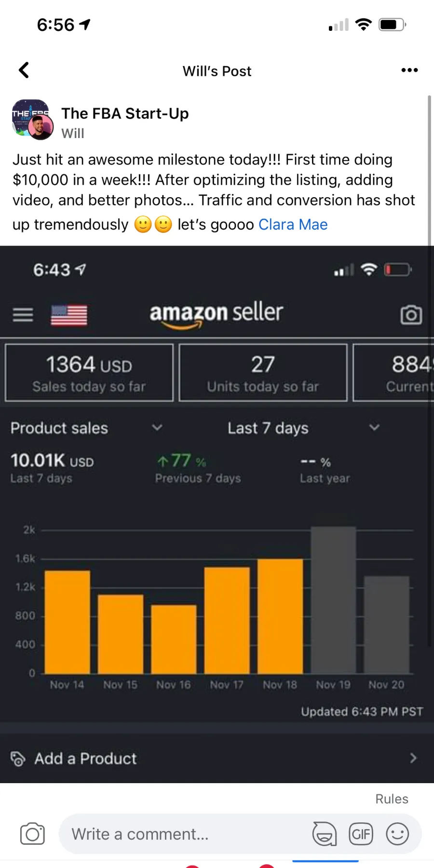Open the GIF picker
Screen dimensions: 434x868
coord(361,834)
